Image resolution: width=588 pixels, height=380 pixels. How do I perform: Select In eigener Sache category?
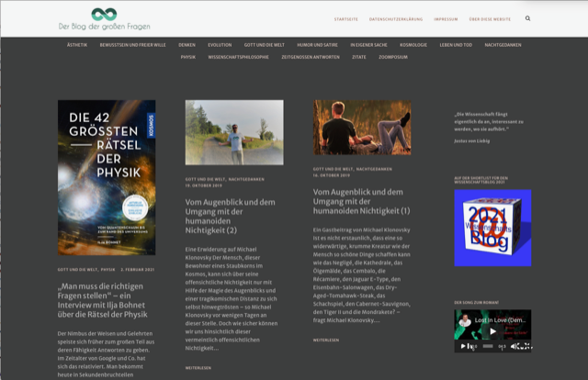pyautogui.click(x=368, y=45)
